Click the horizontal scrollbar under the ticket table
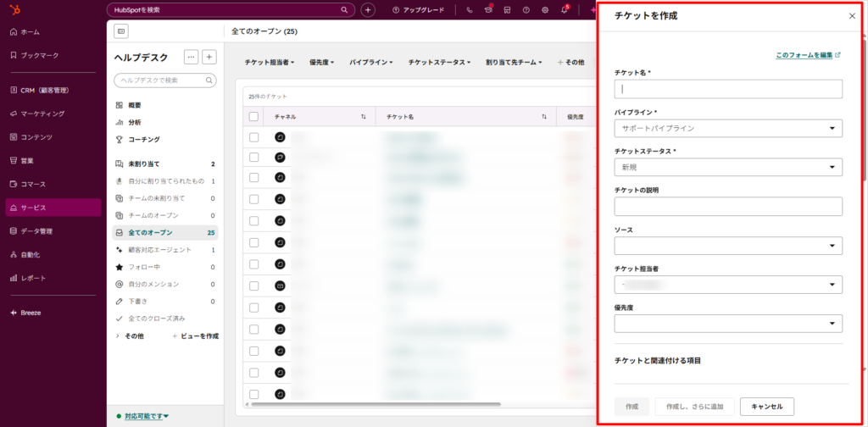 (x=376, y=404)
